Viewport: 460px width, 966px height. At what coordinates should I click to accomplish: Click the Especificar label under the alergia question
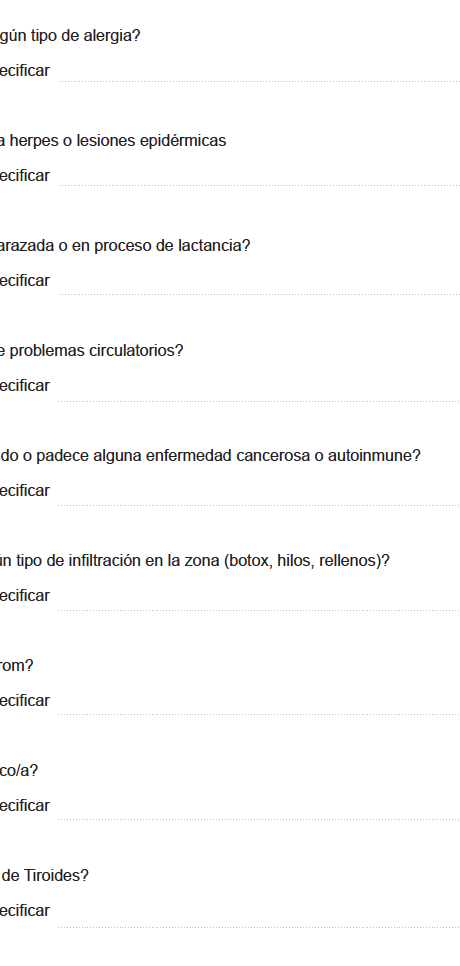tap(25, 71)
